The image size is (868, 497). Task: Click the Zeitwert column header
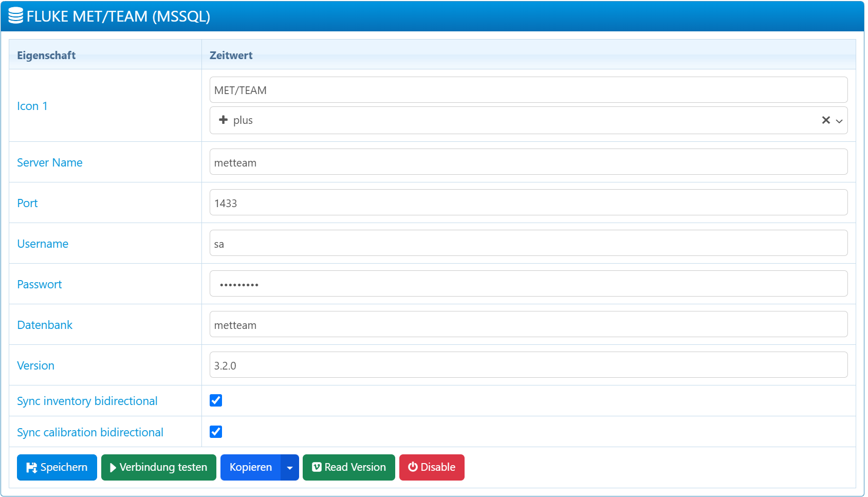231,55
